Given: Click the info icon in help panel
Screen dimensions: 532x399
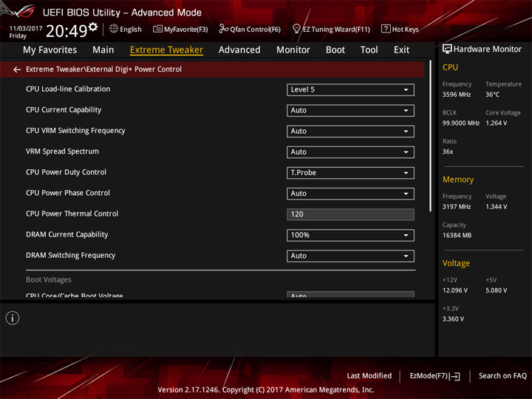Looking at the screenshot, I should [x=13, y=318].
